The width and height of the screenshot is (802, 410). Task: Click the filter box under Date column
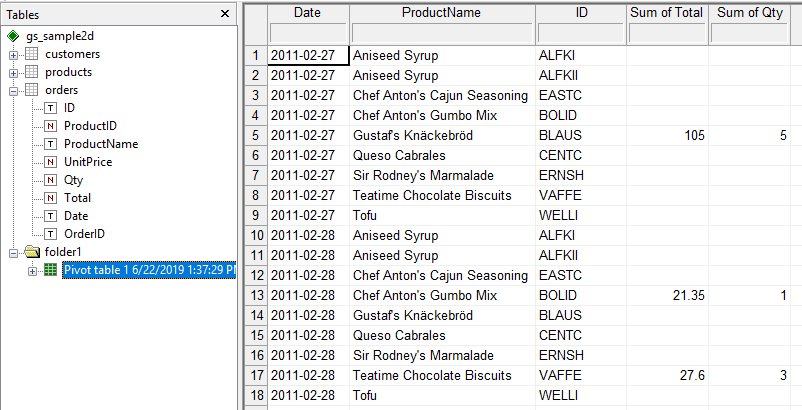(x=307, y=32)
